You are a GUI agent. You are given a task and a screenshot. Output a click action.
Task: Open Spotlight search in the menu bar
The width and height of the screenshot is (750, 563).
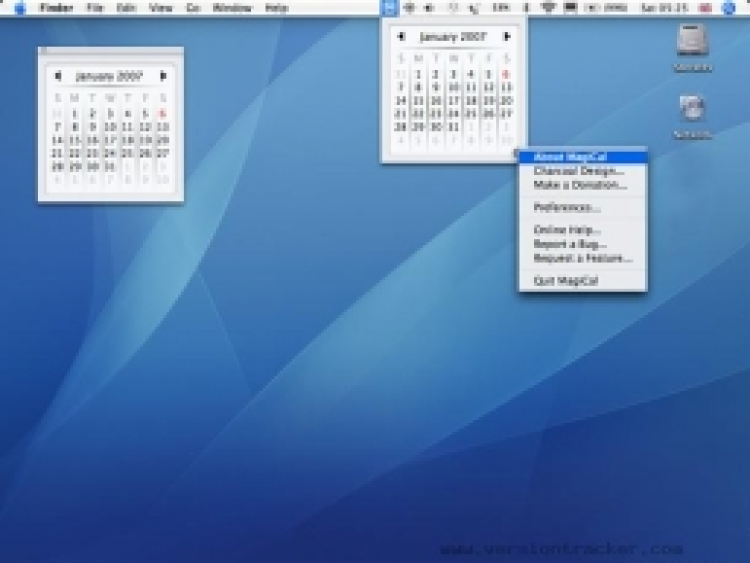[x=728, y=8]
